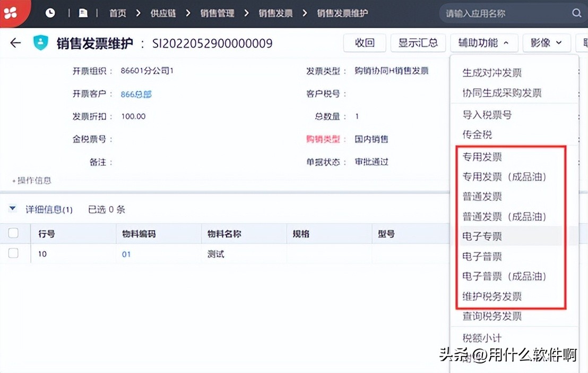Screen dimensions: 588x373
Task: Check the select-all checkbox in table header
Action: click(x=14, y=233)
